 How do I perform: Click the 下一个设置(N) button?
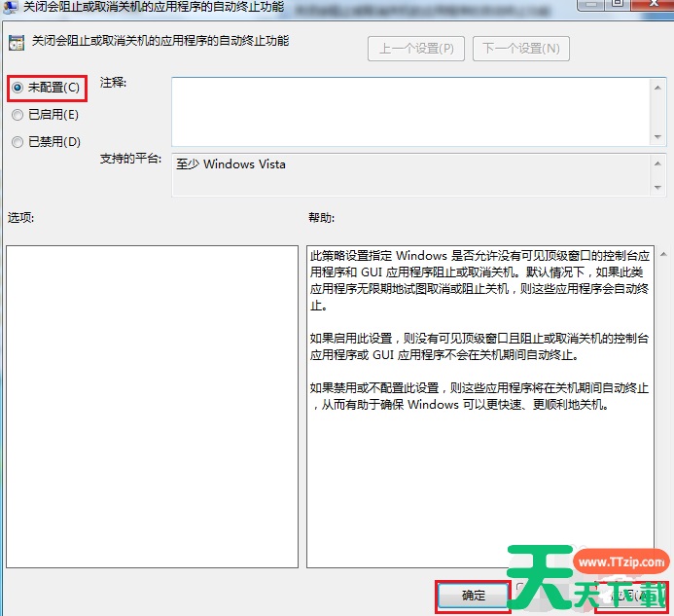tap(521, 49)
